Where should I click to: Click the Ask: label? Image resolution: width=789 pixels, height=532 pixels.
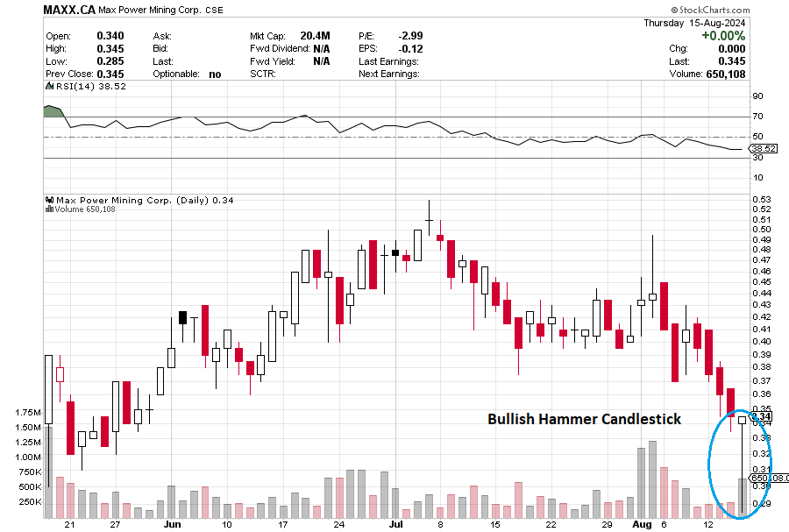click(x=162, y=36)
